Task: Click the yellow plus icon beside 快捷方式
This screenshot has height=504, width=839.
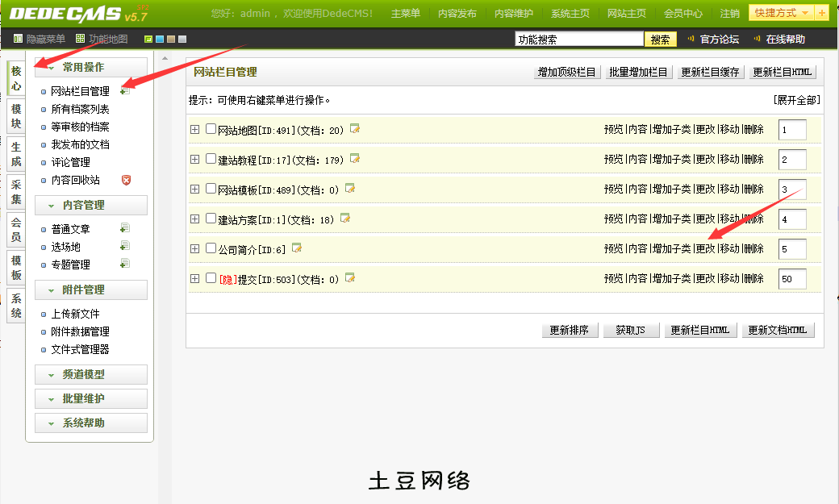Action: (821, 14)
